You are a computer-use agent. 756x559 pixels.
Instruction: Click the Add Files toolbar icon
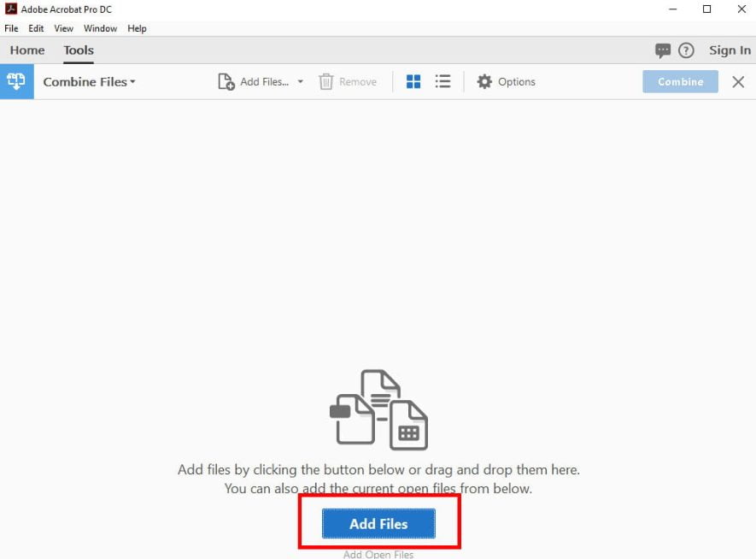point(226,81)
